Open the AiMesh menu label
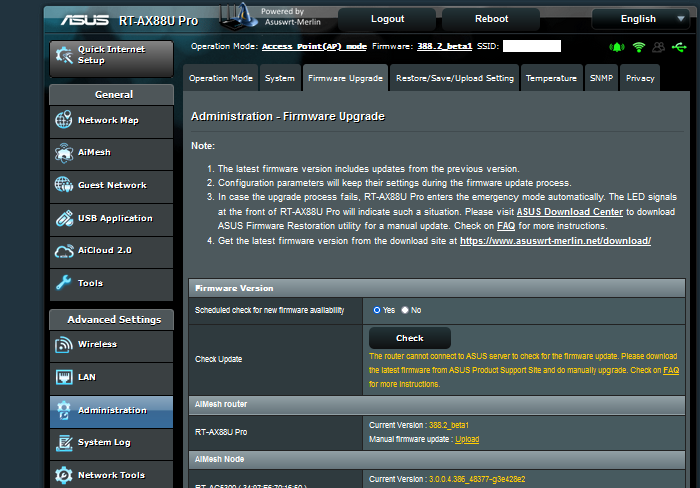The width and height of the screenshot is (700, 488). tap(94, 152)
